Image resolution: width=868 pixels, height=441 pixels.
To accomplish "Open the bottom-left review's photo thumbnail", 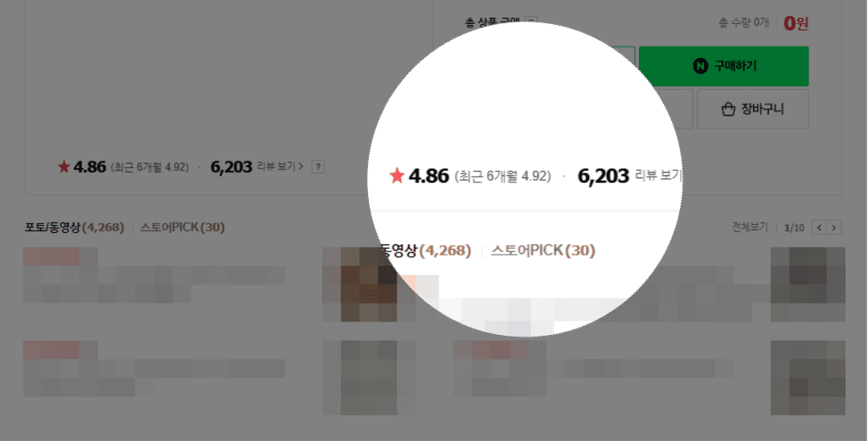I will (360, 378).
